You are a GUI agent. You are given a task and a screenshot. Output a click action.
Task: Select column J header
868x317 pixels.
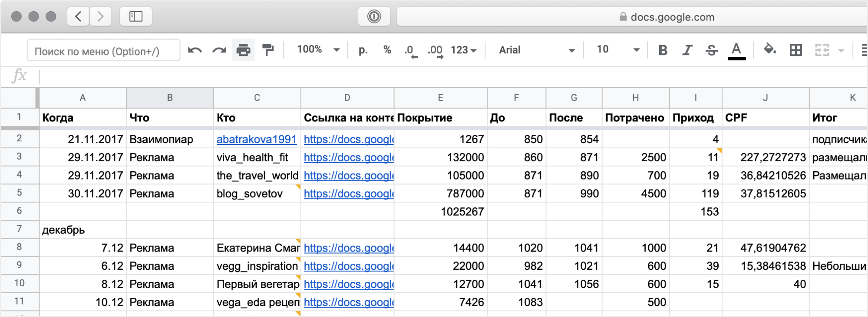click(x=766, y=98)
